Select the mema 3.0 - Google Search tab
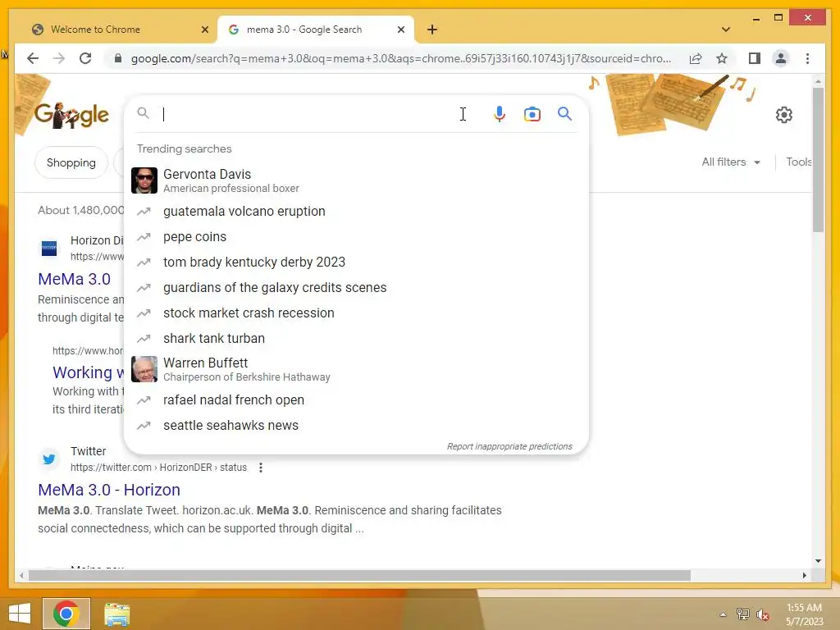The image size is (840, 630). (x=316, y=30)
